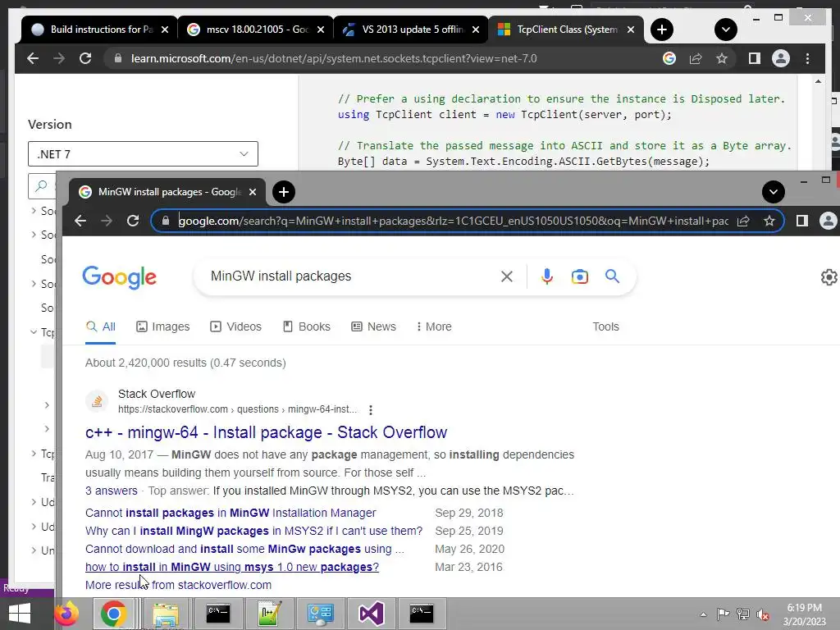Image resolution: width=840 pixels, height=630 pixels.
Task: Click Google logo to go home
Action: click(120, 277)
